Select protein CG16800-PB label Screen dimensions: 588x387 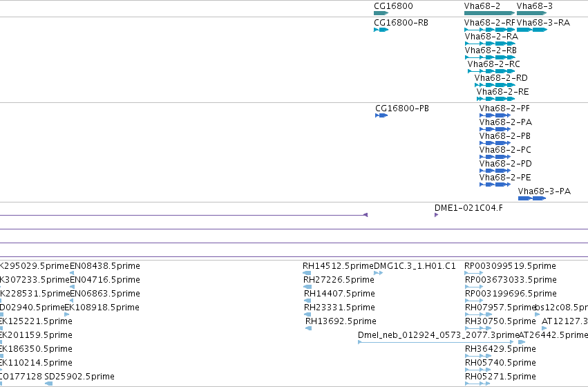pyautogui.click(x=402, y=108)
